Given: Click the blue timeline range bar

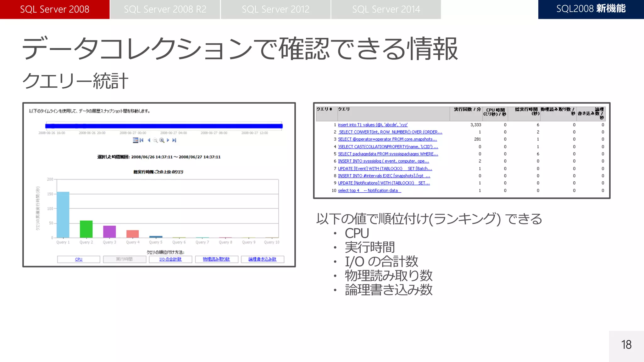Looking at the screenshot, I should (164, 126).
